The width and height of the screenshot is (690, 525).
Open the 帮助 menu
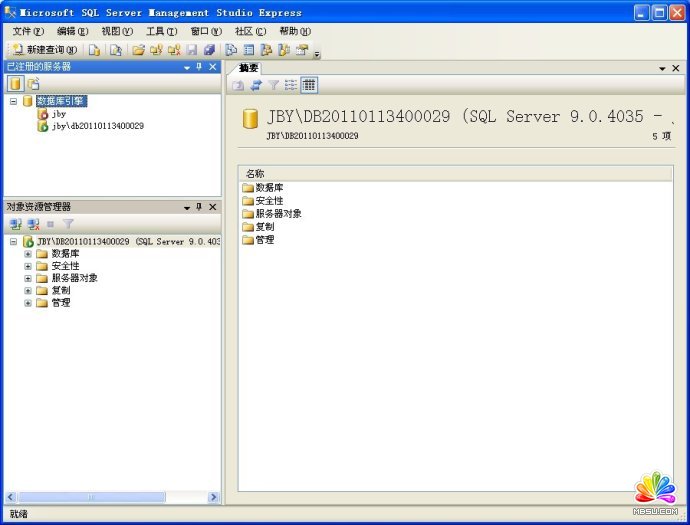point(295,31)
